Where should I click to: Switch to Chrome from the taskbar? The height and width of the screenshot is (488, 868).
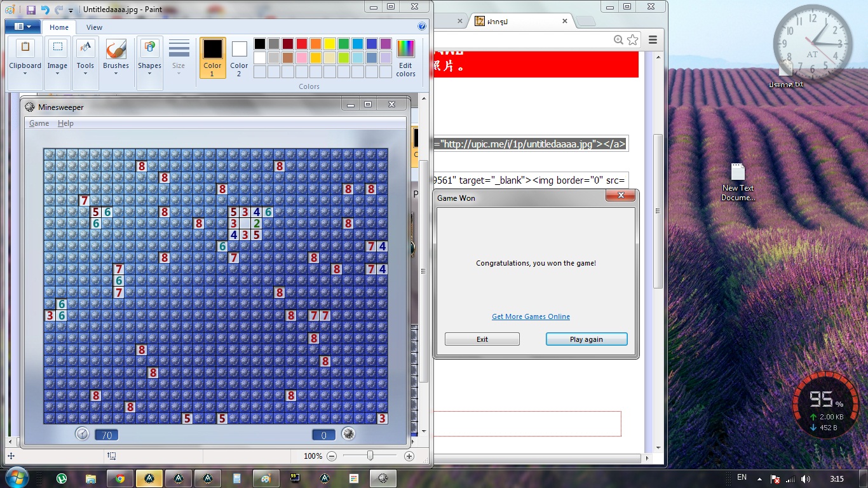point(120,478)
